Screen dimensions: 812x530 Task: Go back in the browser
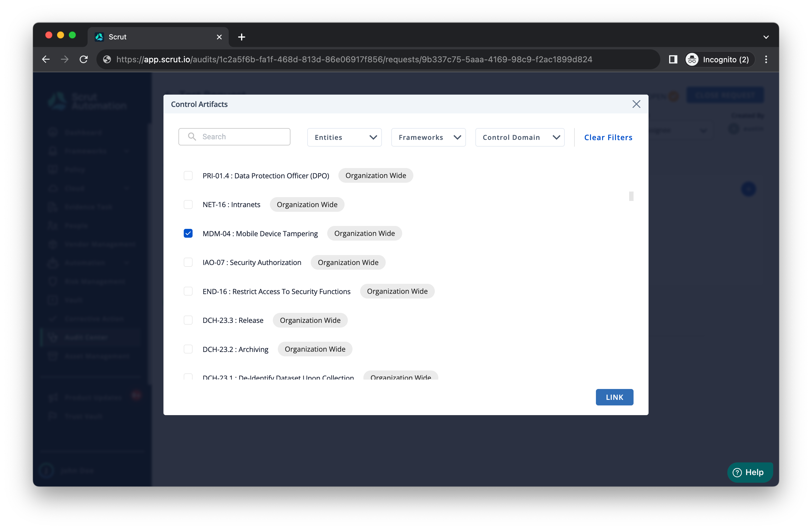click(46, 59)
